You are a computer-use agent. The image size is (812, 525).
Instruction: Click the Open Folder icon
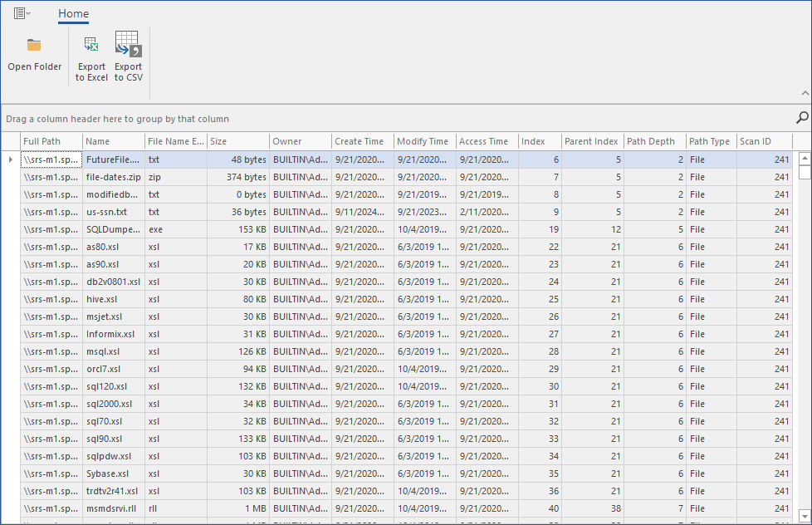click(34, 46)
